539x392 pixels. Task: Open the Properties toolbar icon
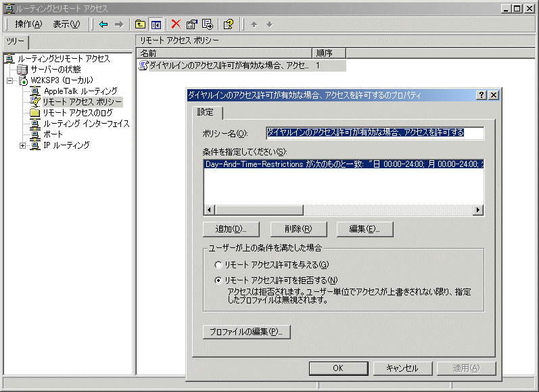(x=191, y=24)
